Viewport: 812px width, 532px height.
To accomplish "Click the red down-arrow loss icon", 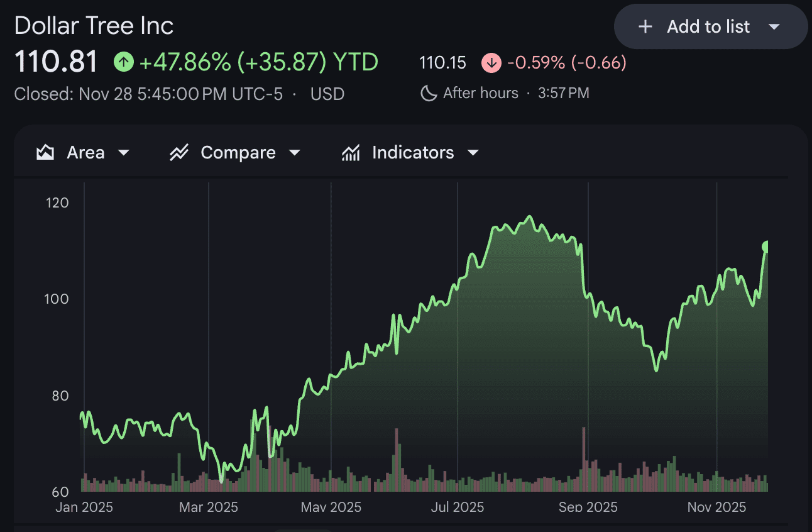I will (x=491, y=63).
